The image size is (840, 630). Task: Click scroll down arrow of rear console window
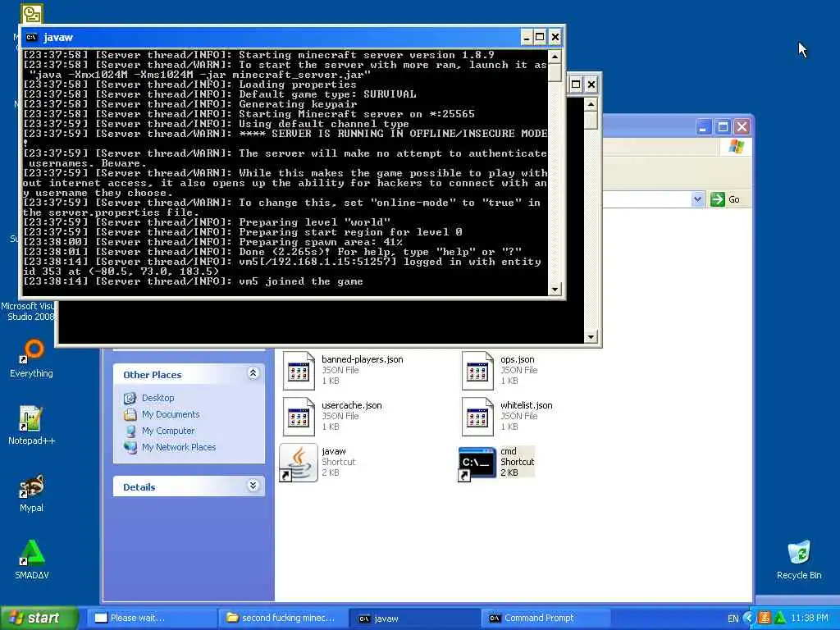tap(591, 337)
